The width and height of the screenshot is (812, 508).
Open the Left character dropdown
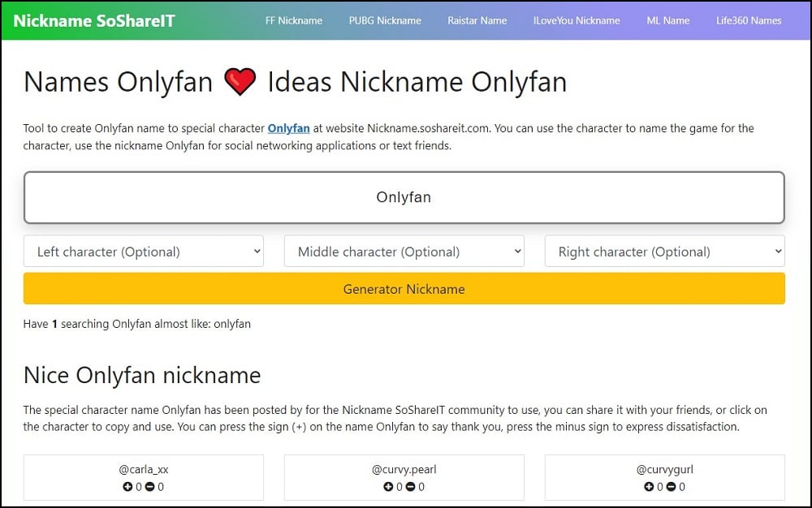144,252
